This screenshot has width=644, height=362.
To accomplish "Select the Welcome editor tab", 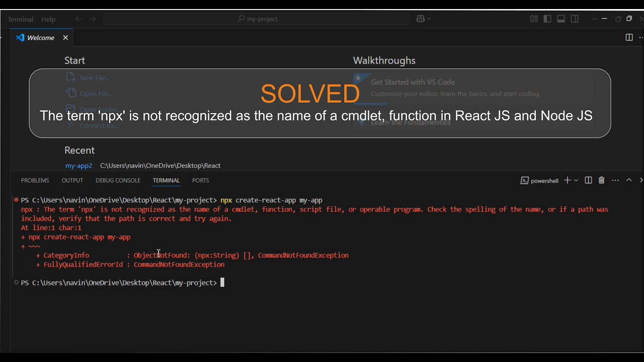I will pyautogui.click(x=41, y=38).
